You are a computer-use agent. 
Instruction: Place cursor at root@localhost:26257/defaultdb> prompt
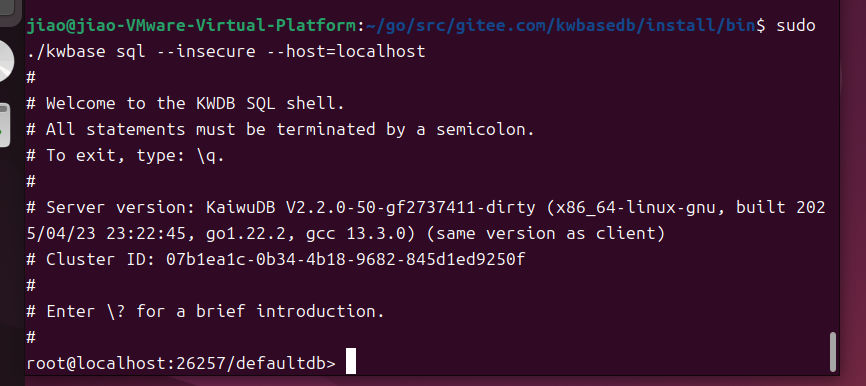(x=181, y=363)
